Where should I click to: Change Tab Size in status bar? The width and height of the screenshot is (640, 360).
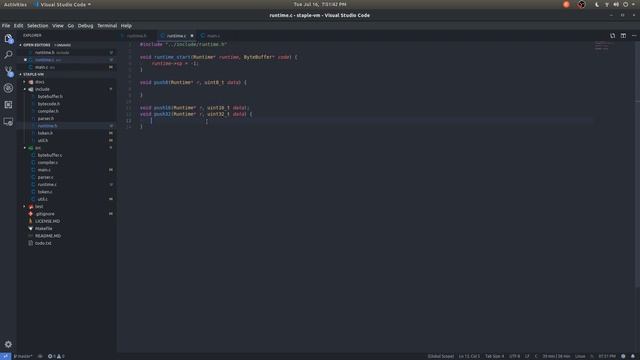(494, 356)
